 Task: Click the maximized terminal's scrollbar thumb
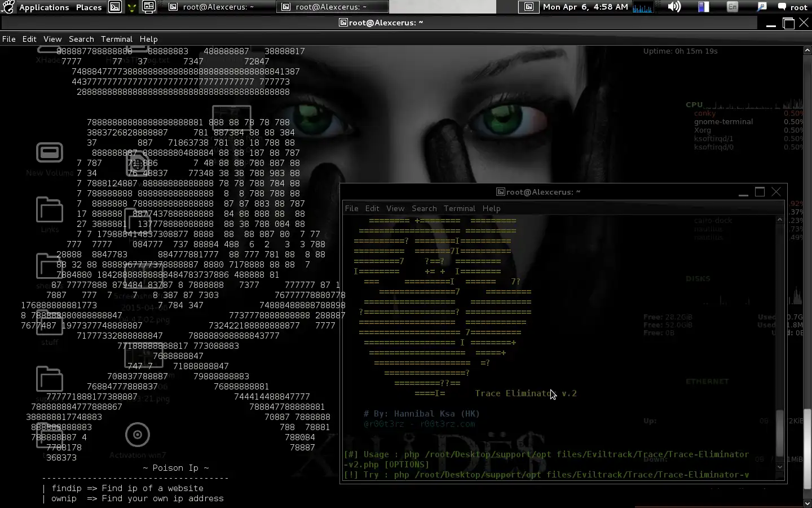coord(807,449)
